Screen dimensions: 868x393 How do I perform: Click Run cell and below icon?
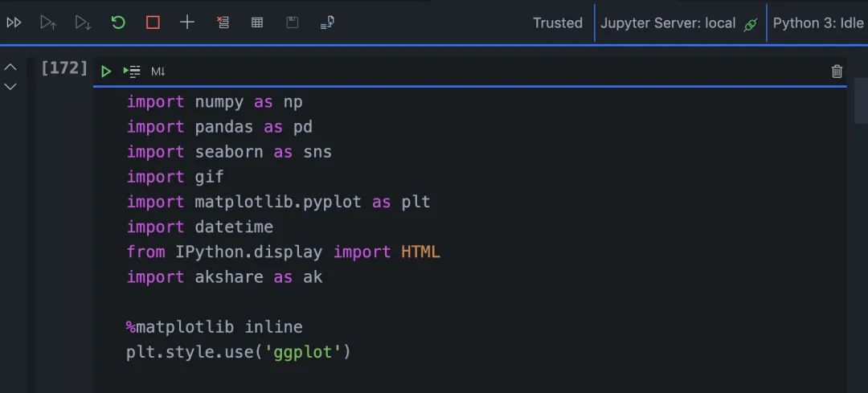click(x=83, y=23)
